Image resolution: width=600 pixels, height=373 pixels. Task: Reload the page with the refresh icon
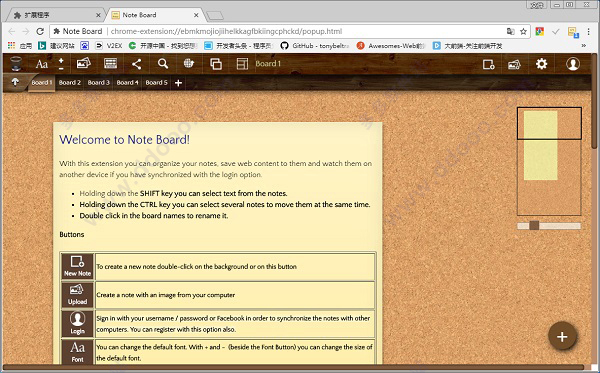[40, 31]
